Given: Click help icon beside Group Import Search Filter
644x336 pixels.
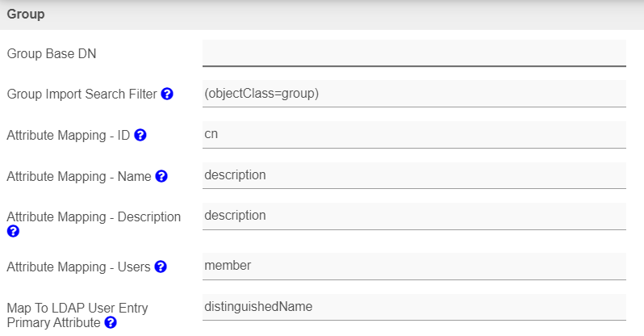Looking at the screenshot, I should tap(167, 94).
